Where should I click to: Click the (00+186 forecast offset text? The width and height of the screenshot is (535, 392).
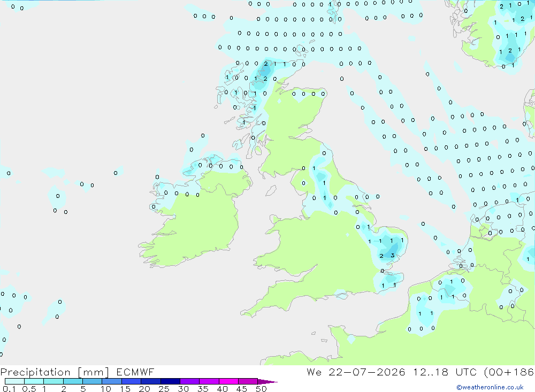click(509, 372)
